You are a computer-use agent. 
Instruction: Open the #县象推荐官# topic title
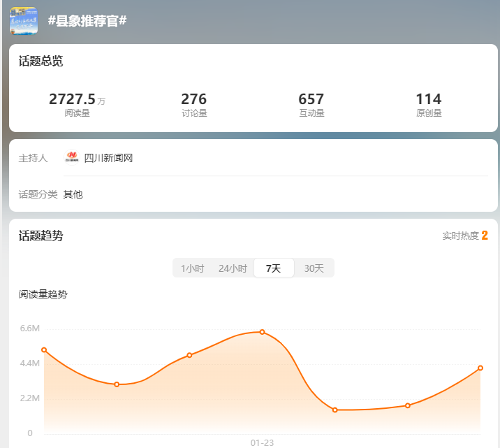tap(87, 21)
